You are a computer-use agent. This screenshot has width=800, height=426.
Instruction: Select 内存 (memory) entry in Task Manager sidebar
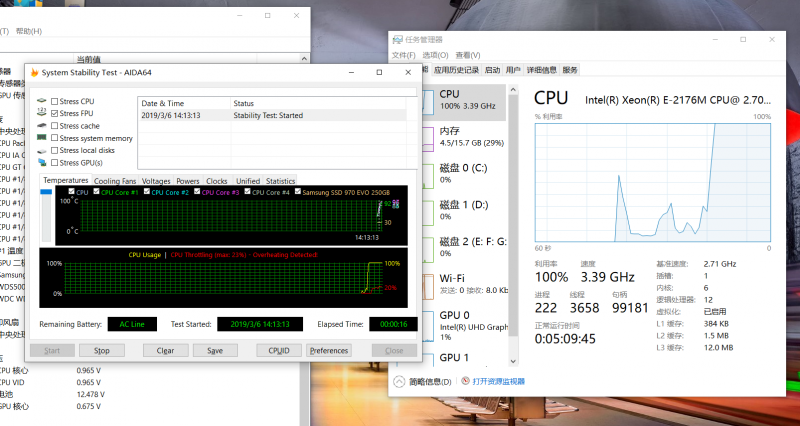[x=463, y=137]
